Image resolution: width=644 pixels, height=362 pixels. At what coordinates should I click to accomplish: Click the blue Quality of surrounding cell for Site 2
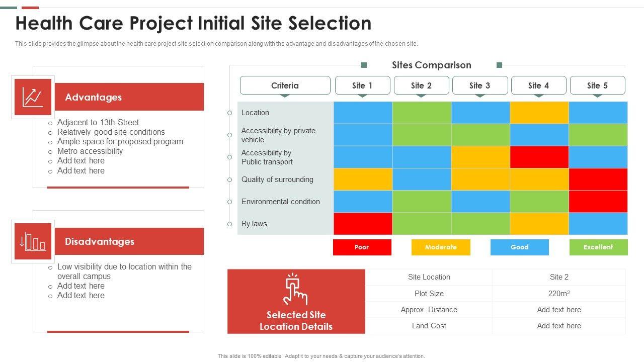tap(422, 179)
